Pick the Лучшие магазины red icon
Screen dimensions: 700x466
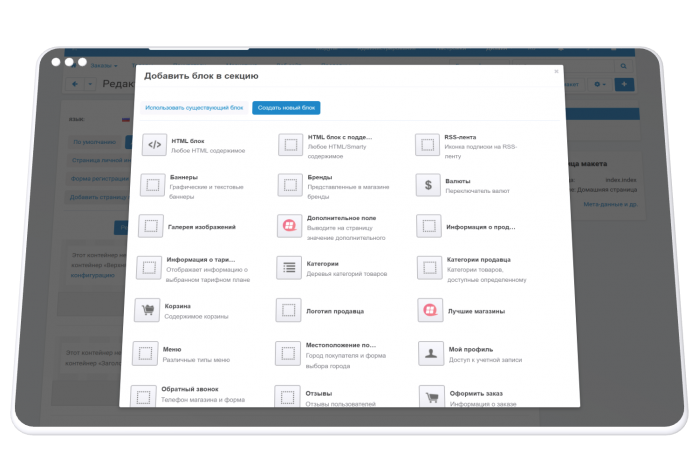point(430,310)
